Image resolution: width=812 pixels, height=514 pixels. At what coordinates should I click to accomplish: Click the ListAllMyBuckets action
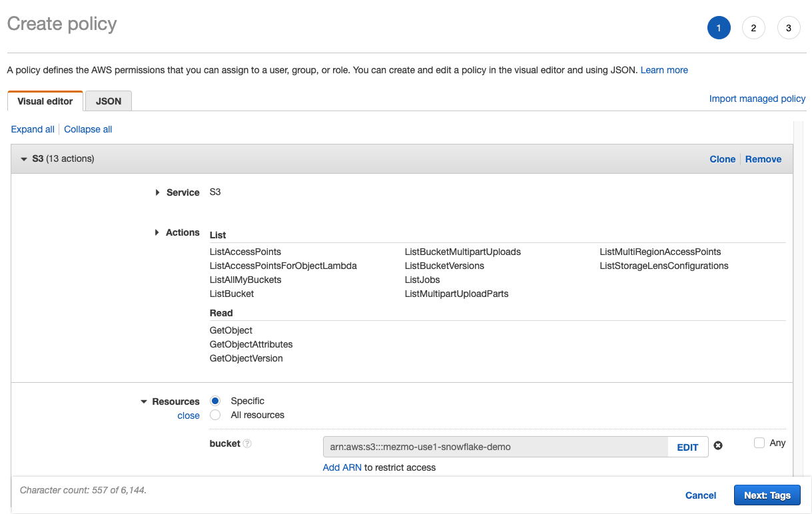(245, 280)
